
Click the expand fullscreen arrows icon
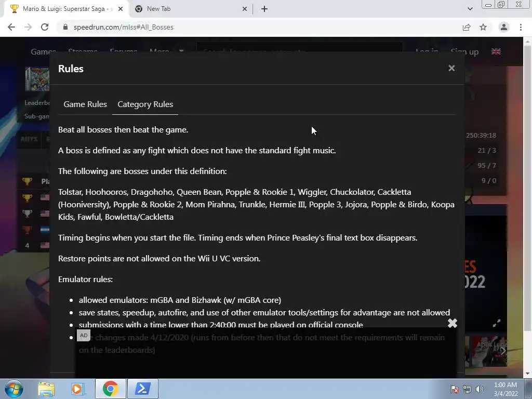click(496, 323)
